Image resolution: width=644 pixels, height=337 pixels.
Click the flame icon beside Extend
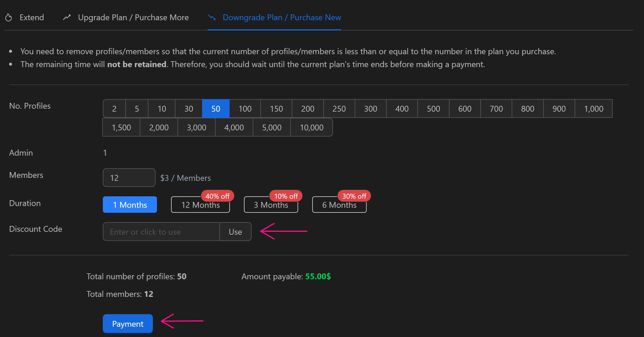click(x=8, y=17)
